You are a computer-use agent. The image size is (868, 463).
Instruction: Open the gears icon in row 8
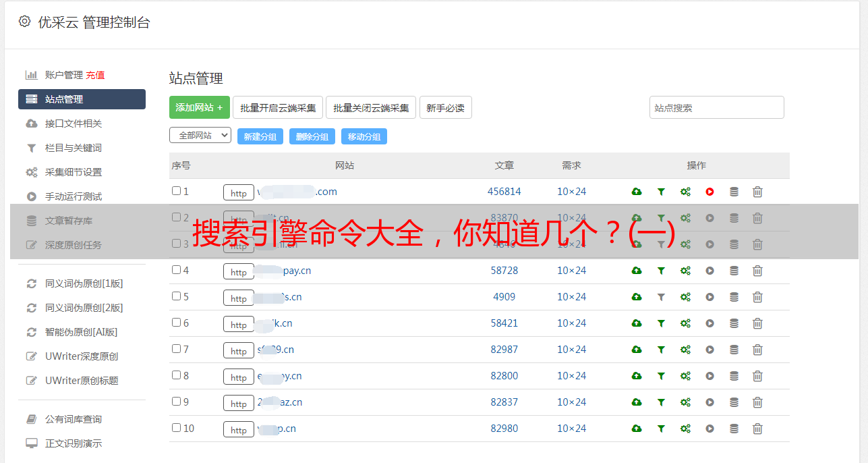click(x=685, y=376)
